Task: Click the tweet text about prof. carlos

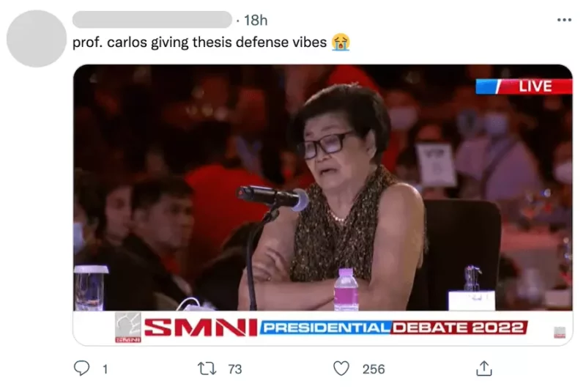Action: click(199, 42)
